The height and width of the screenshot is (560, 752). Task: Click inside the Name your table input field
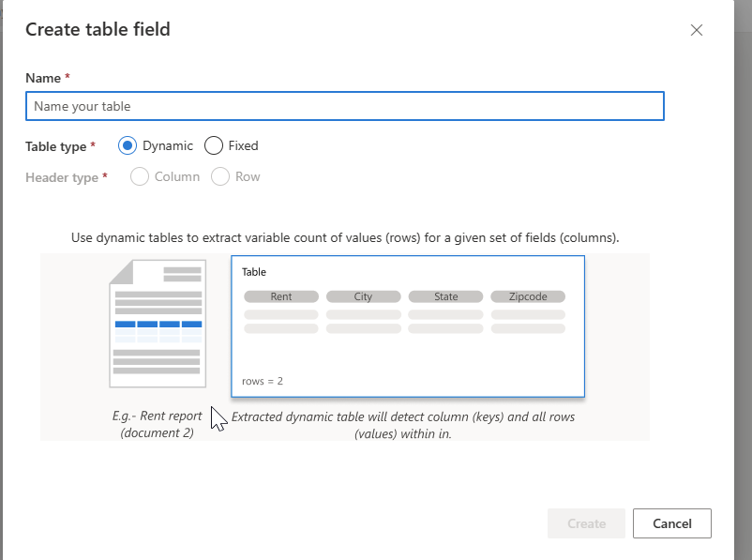[344, 106]
